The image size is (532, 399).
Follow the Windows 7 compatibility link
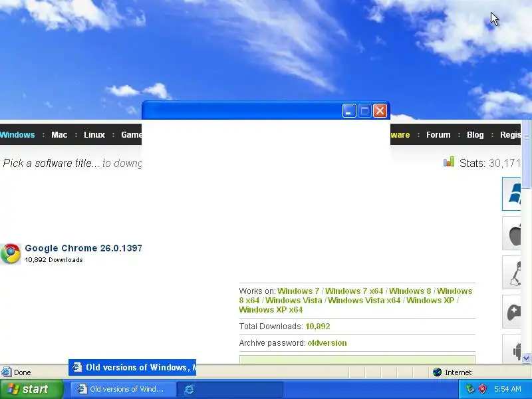[298, 291]
